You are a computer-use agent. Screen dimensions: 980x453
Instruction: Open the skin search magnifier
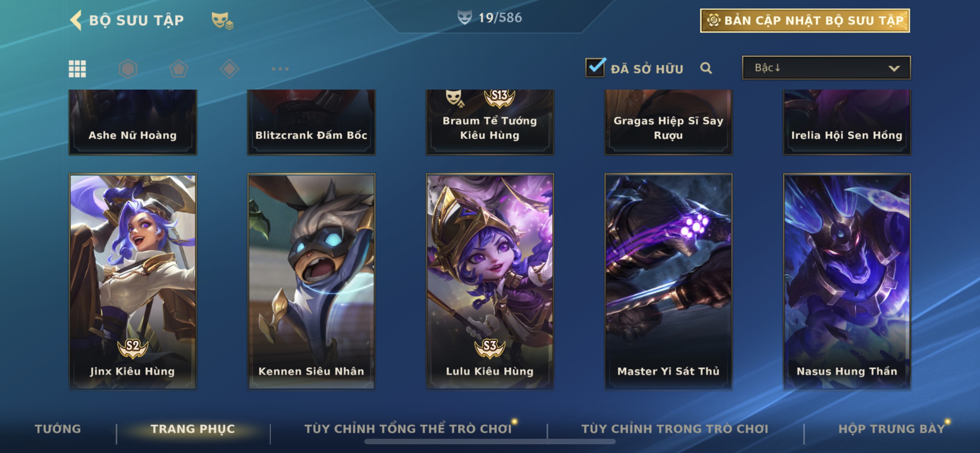(706, 68)
